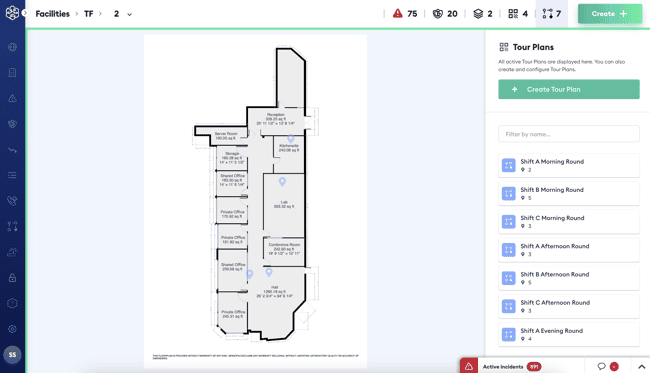Screen dimensions: 650x373
Task: Expand the sidebar with the arrow toggle
Action: [25, 13]
